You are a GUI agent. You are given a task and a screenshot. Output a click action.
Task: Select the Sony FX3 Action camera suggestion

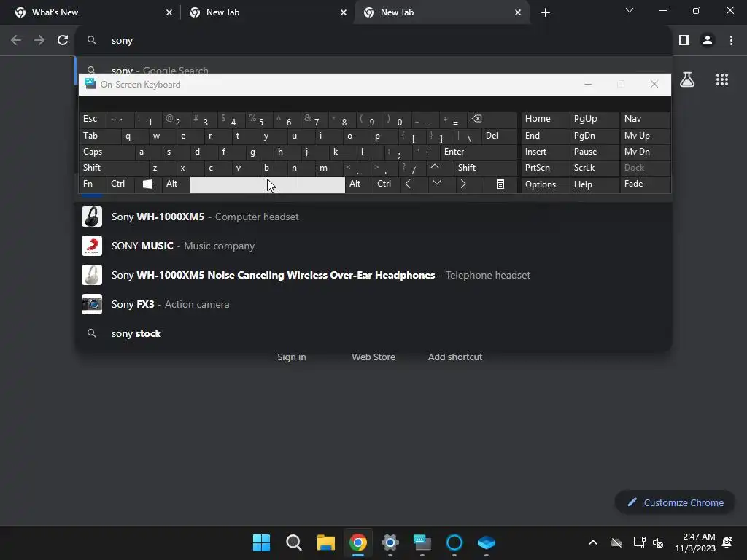coord(373,304)
